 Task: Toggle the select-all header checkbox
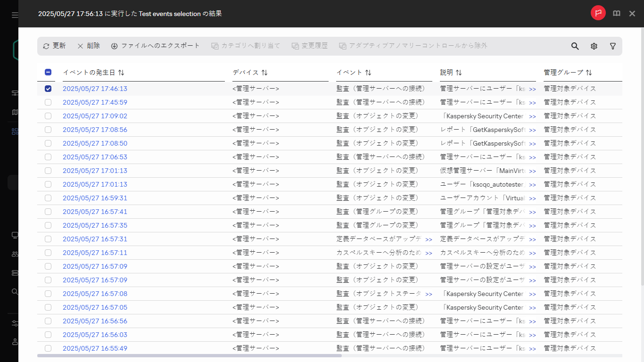48,73
